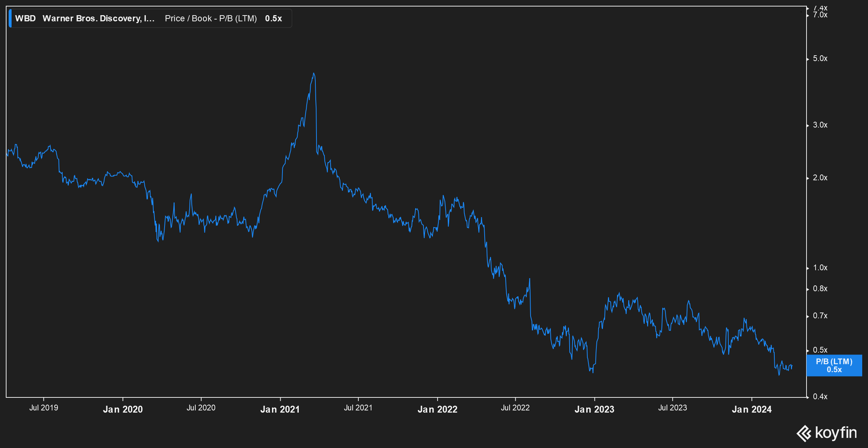The image size is (868, 448).
Task: Click the Jan 2022 axis label
Action: [x=438, y=409]
